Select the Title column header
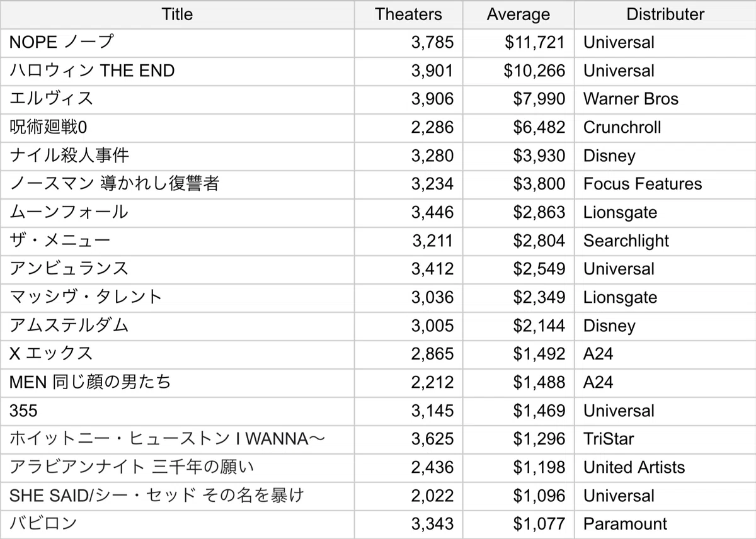 click(177, 14)
